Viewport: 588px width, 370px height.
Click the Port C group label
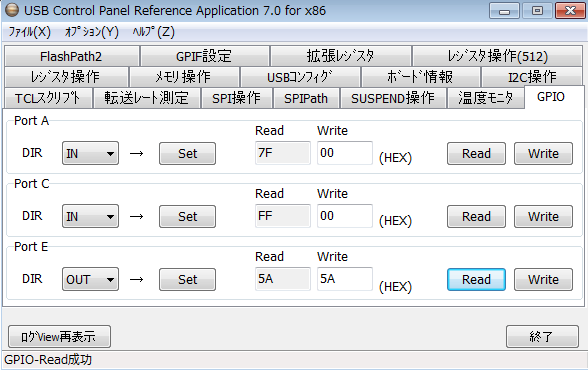point(32,184)
